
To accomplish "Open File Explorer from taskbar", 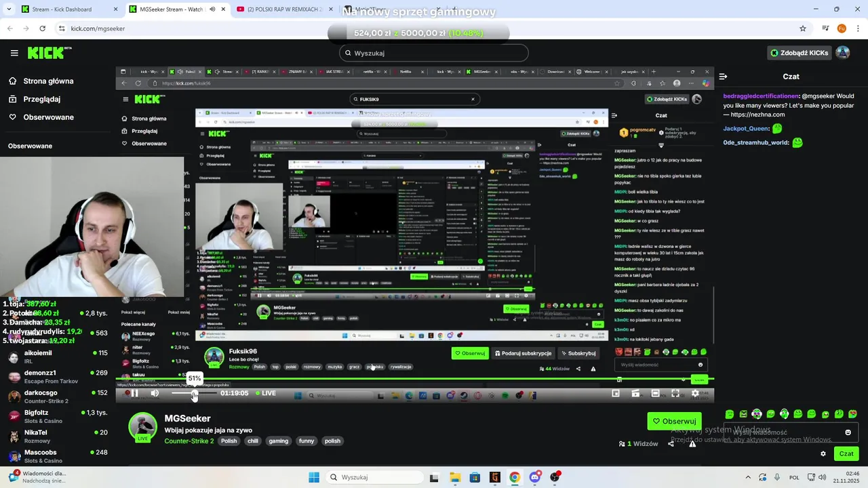I will pyautogui.click(x=454, y=477).
